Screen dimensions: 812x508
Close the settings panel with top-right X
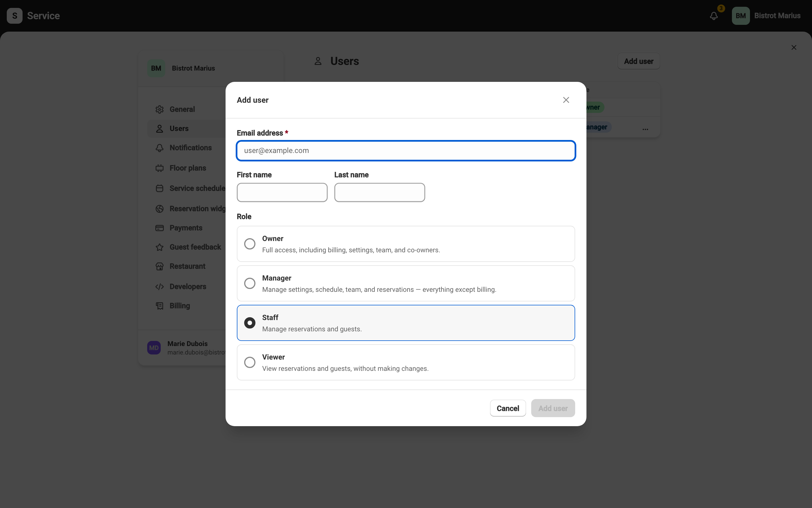point(794,47)
